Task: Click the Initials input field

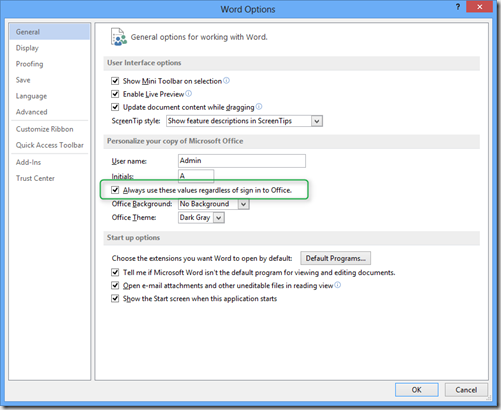Action: point(196,176)
